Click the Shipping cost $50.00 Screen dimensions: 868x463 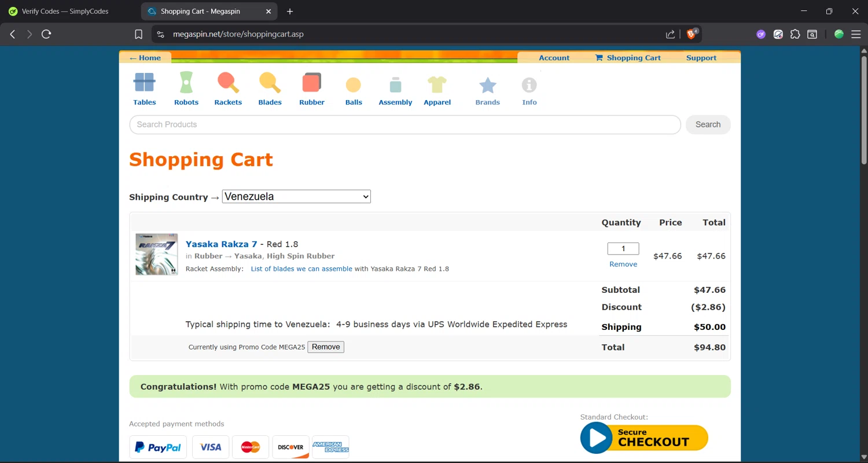709,327
